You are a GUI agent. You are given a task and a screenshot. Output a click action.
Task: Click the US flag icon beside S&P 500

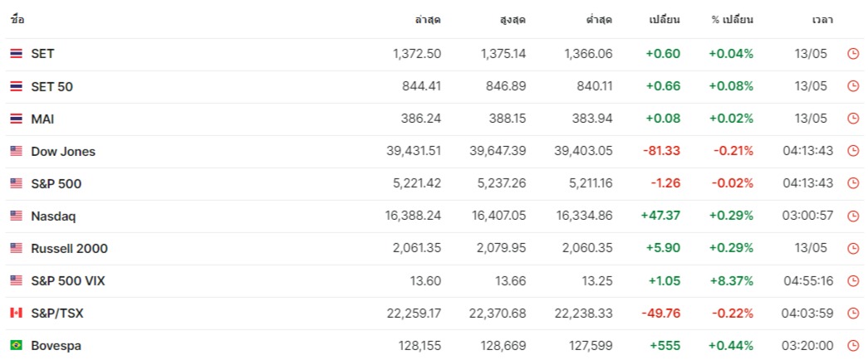point(16,183)
